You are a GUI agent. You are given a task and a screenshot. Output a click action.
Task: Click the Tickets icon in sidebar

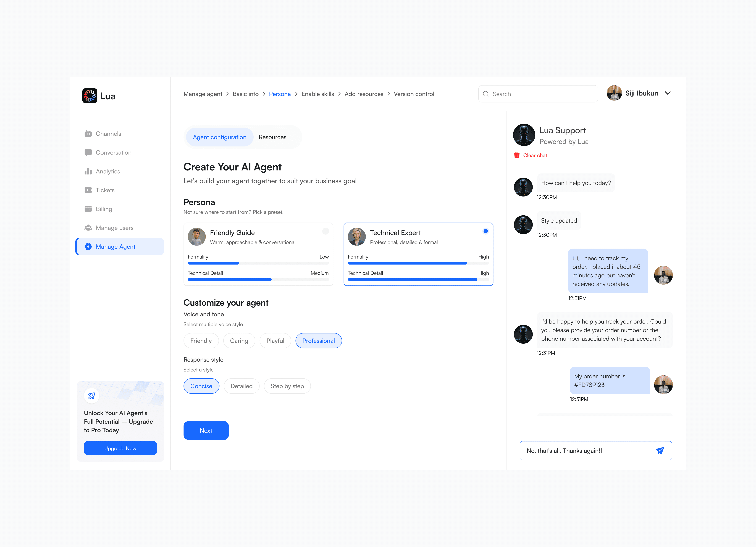[x=88, y=190]
